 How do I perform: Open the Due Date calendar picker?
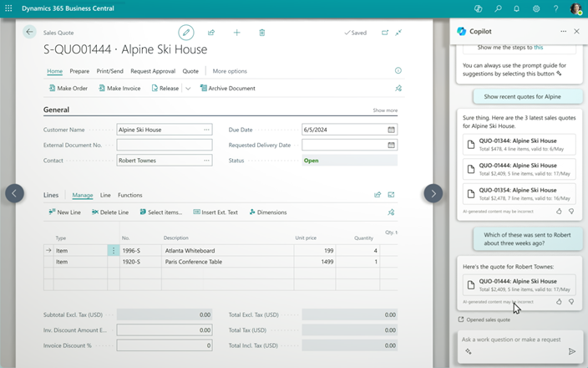tap(391, 130)
